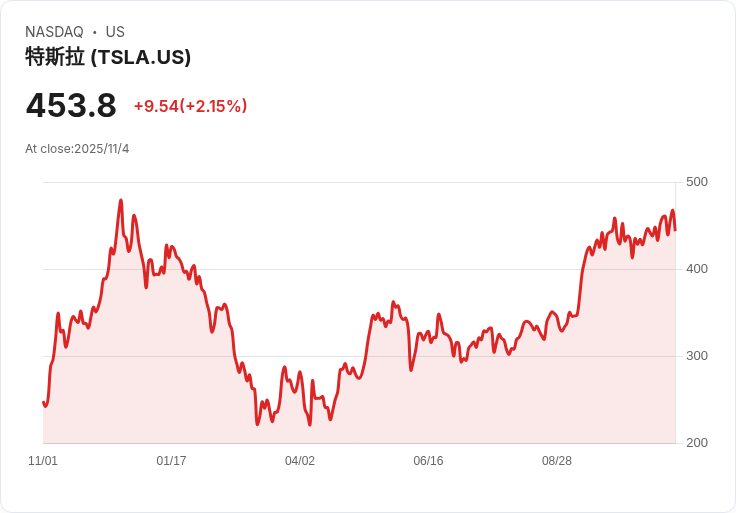Click the 01/17 x-axis date label
The image size is (736, 513).
[171, 461]
